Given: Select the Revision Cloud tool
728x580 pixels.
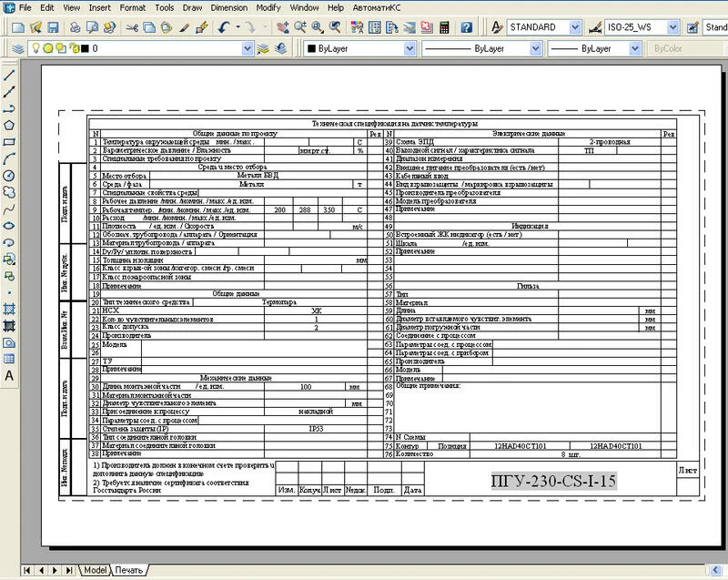Looking at the screenshot, I should 9,192.
